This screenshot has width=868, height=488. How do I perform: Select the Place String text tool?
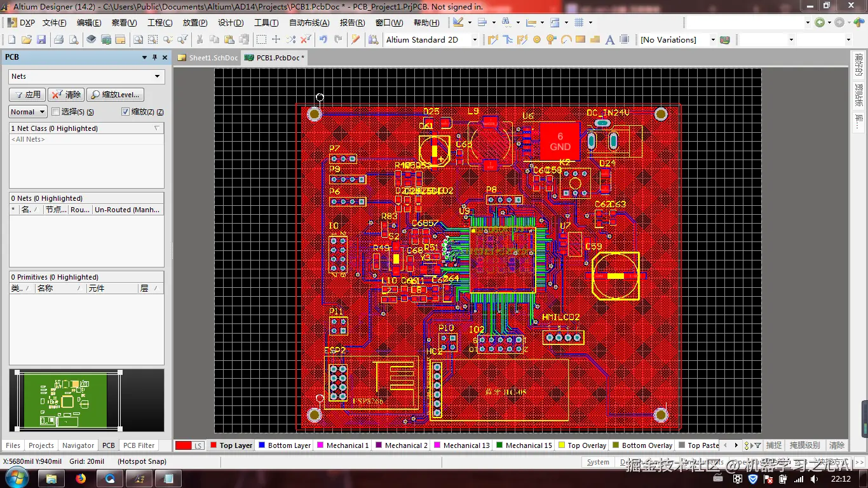[609, 39]
